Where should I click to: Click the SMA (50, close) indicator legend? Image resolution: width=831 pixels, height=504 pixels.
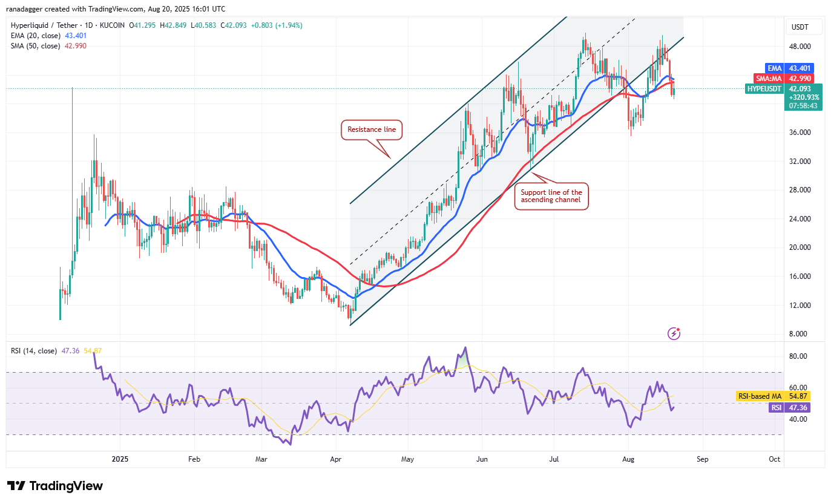36,46
